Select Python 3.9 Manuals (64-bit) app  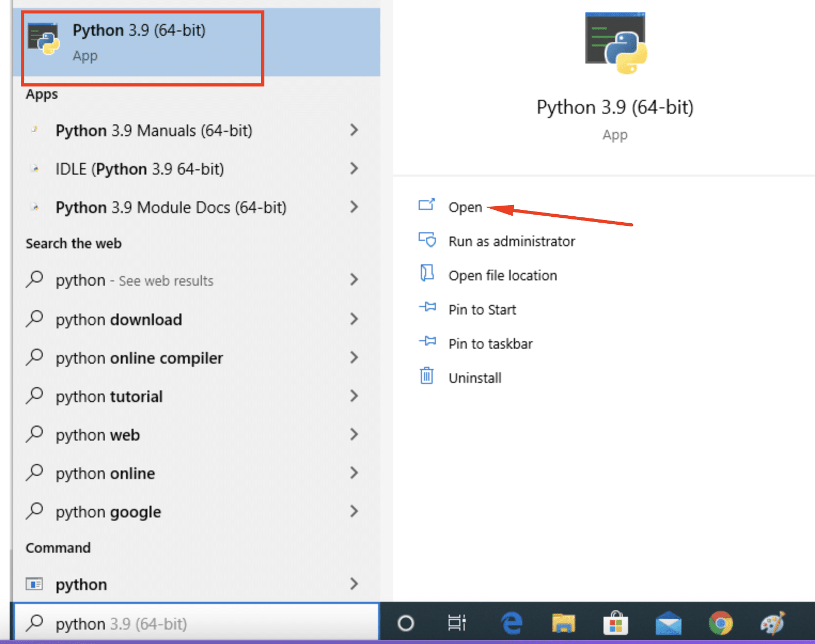coord(196,130)
